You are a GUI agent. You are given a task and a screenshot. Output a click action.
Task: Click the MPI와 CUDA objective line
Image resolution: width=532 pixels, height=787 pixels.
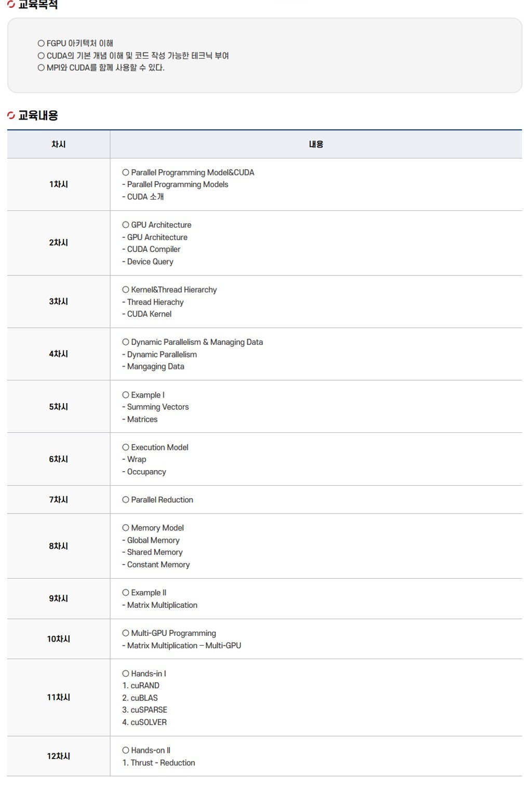105,68
